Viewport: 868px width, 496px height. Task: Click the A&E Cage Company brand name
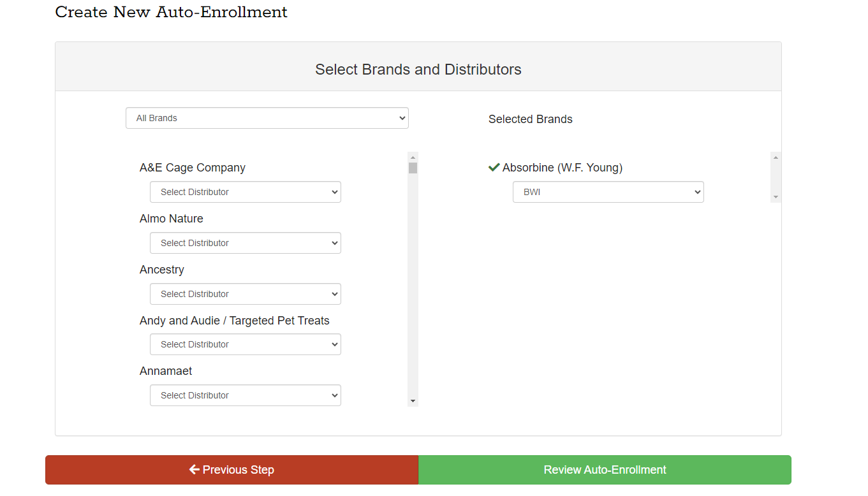click(x=193, y=168)
